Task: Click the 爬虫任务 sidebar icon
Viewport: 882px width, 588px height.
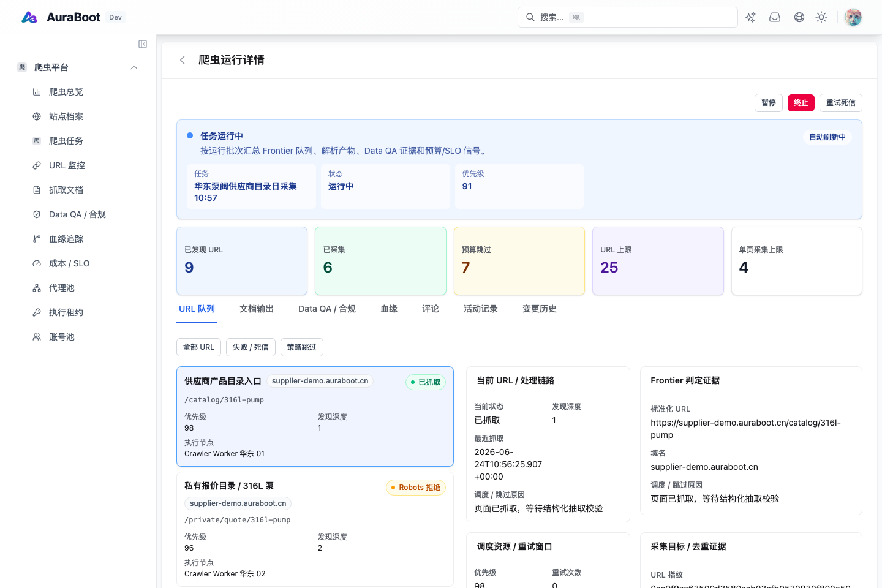Action: pyautogui.click(x=37, y=141)
